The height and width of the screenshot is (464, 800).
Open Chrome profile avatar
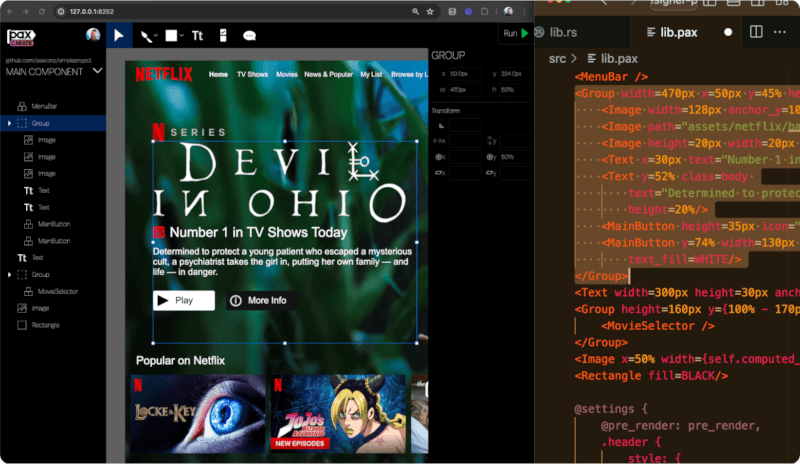(x=508, y=11)
